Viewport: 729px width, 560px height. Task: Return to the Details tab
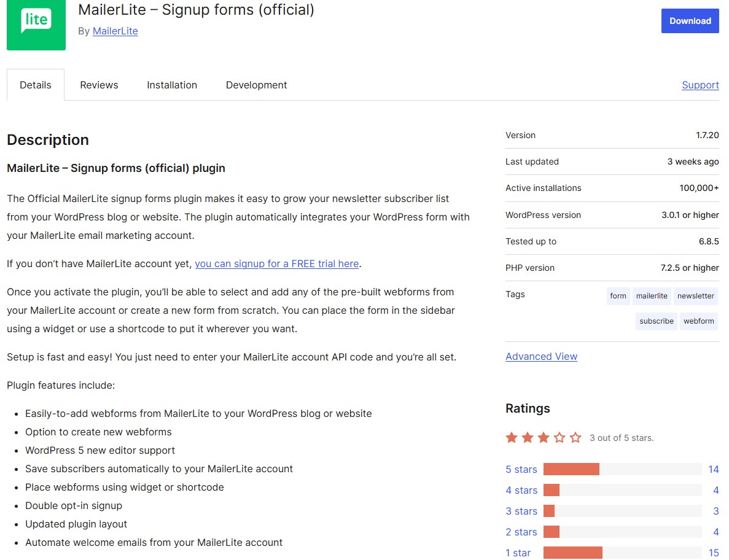[x=35, y=85]
